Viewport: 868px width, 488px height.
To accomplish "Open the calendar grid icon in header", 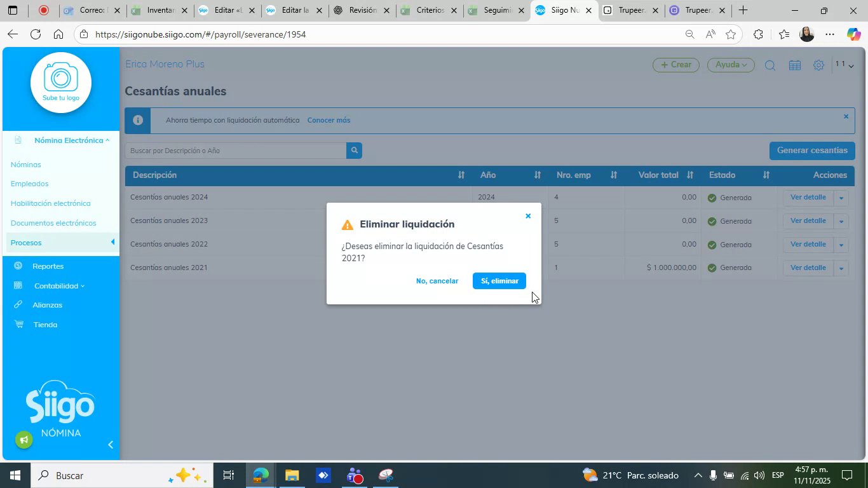I will pos(794,65).
